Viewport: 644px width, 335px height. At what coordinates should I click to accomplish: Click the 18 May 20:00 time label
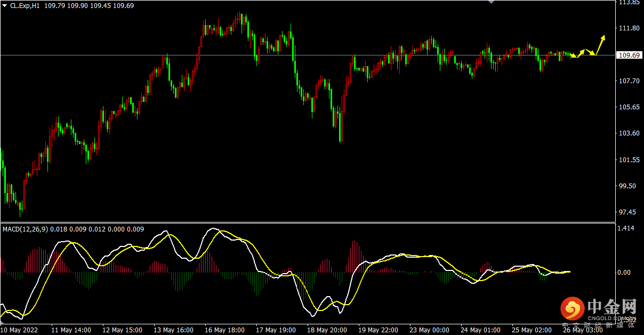point(327,330)
